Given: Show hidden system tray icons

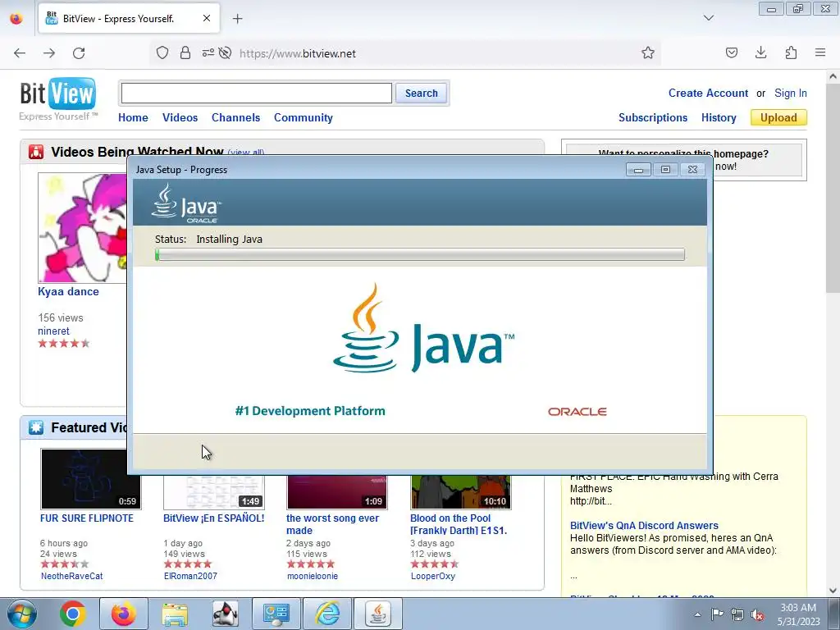Looking at the screenshot, I should click(697, 614).
